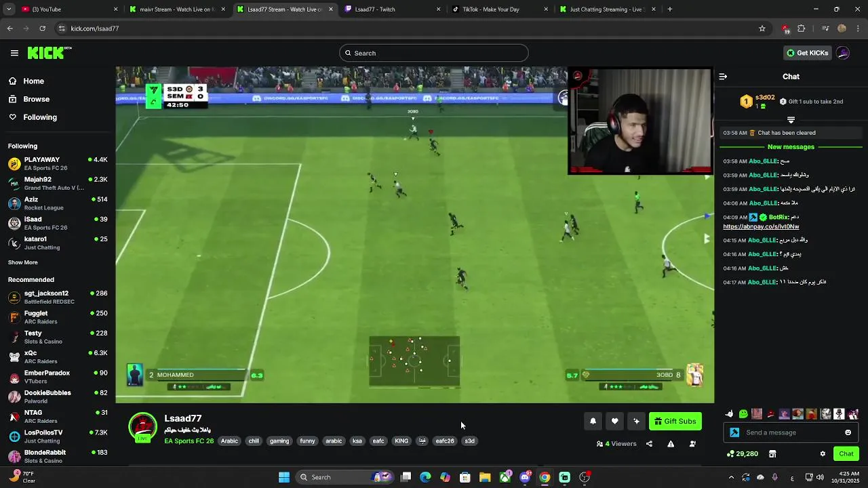Select the chill tag

point(254,441)
